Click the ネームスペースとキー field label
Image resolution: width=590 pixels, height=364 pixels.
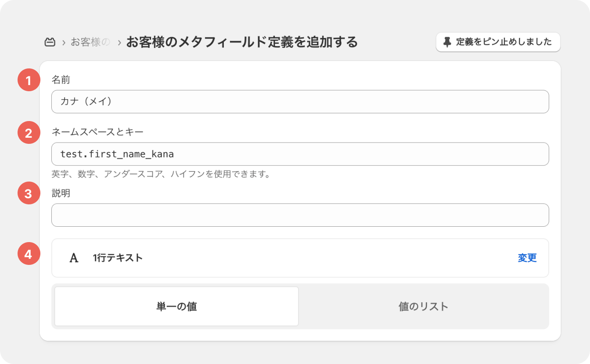click(x=97, y=132)
